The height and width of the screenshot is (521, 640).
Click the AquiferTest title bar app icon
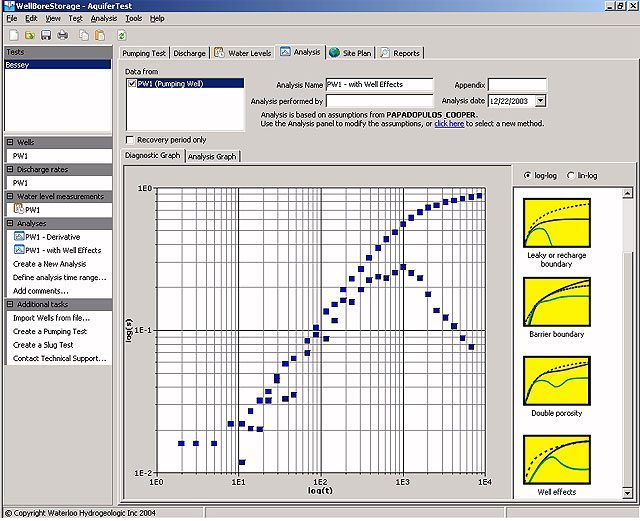tap(9, 6)
